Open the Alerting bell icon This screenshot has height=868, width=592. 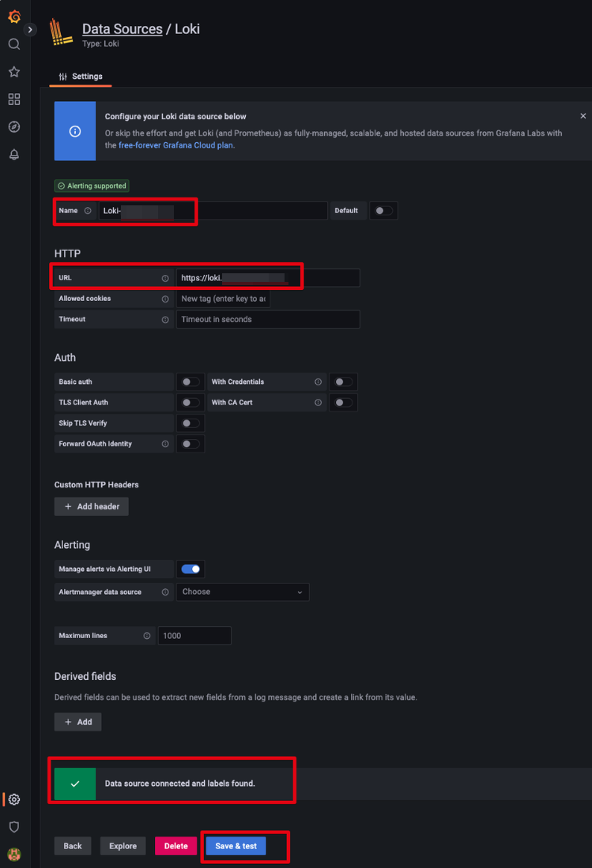click(14, 155)
